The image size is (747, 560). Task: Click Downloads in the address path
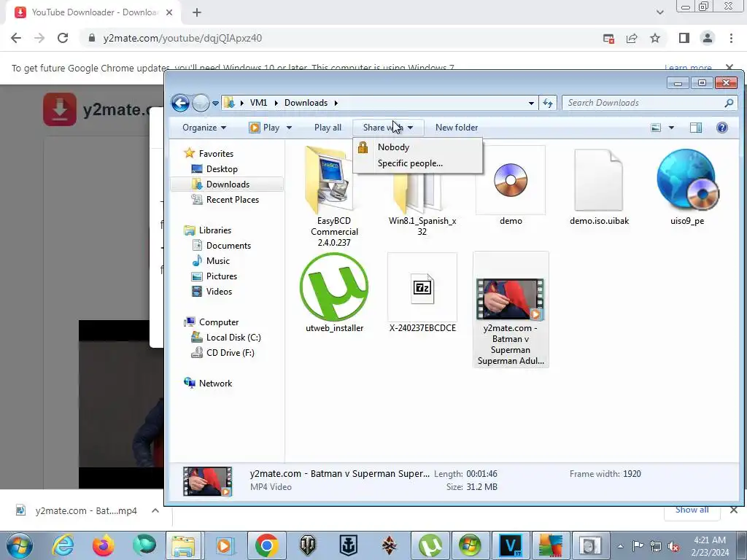click(x=306, y=103)
